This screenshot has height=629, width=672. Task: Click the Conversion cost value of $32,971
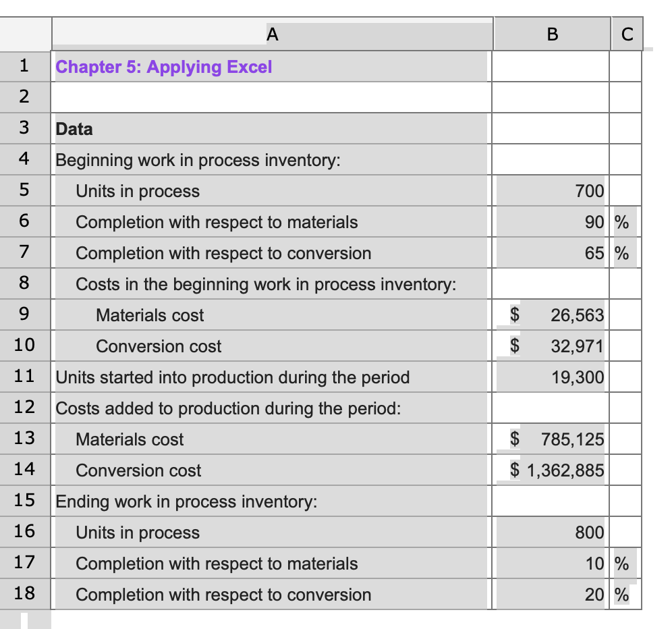(x=552, y=346)
